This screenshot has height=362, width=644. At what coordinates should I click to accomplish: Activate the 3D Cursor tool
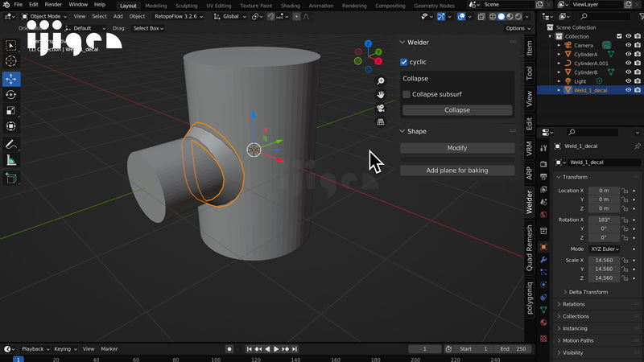[x=11, y=61]
